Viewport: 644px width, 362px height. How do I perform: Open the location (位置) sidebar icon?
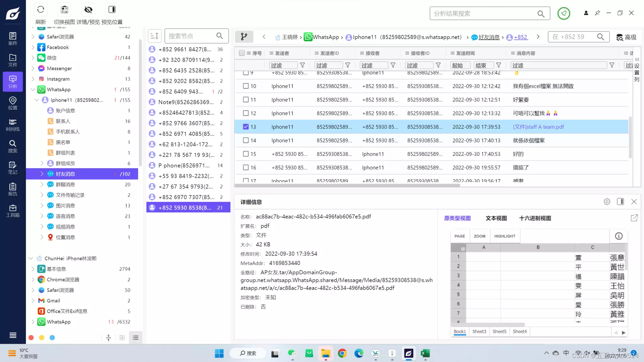click(13, 103)
